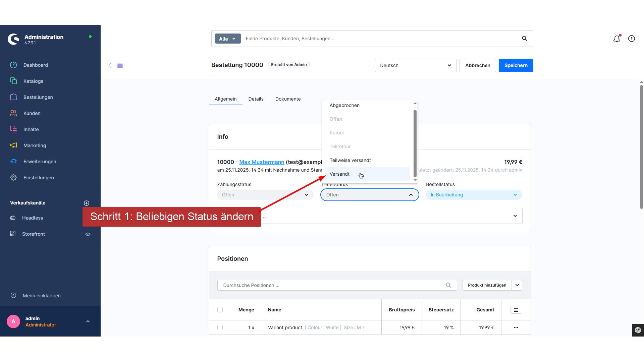This screenshot has height=362, width=644.
Task: Open the arrow beside Produkt hinzufügen
Action: [517, 285]
